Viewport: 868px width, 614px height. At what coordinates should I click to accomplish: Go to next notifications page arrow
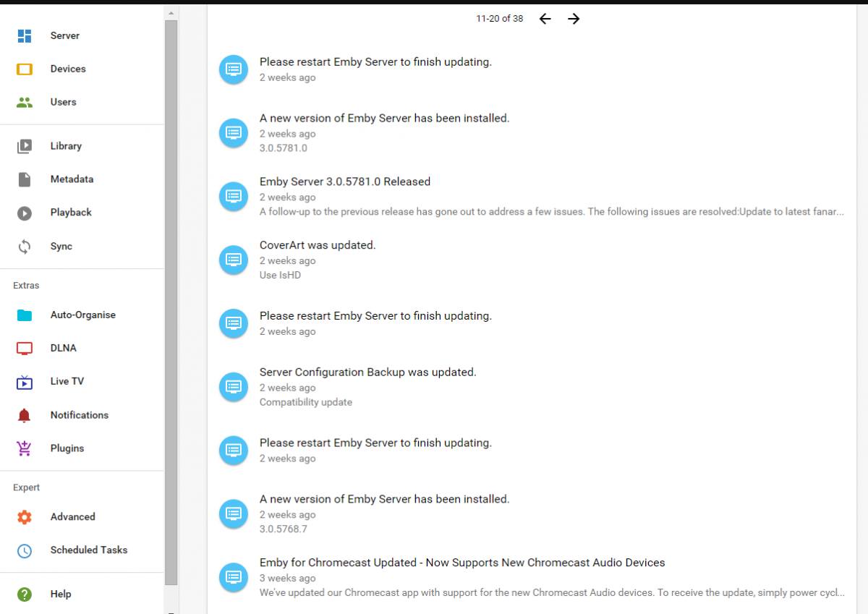pos(574,19)
